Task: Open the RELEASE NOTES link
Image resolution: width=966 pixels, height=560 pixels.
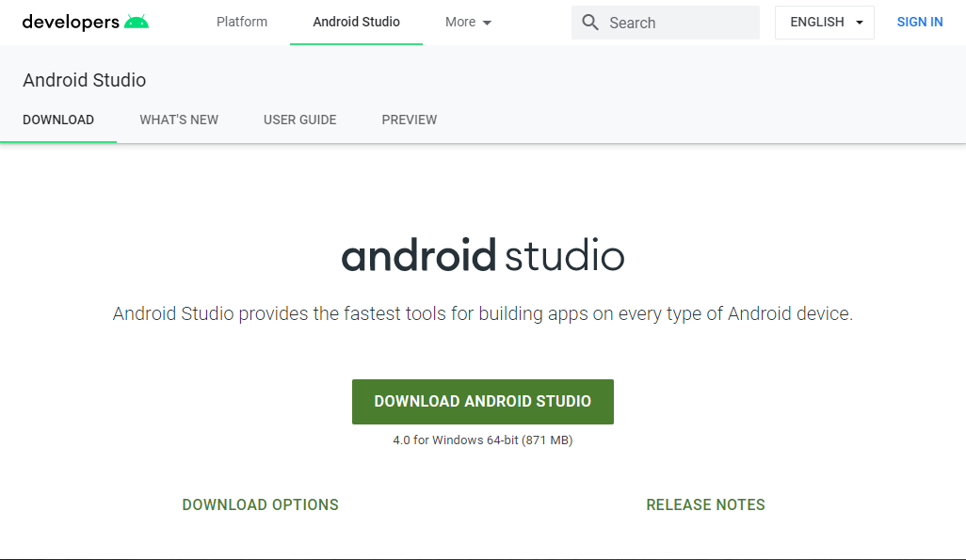Action: click(705, 504)
